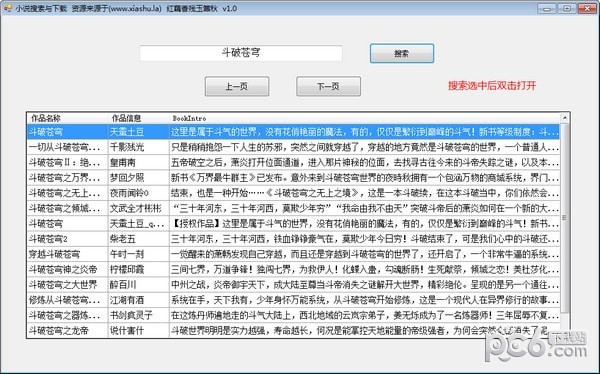This screenshot has width=600, height=374.
Task: Click the list vertical scrollbar thumb
Action: [x=564, y=217]
